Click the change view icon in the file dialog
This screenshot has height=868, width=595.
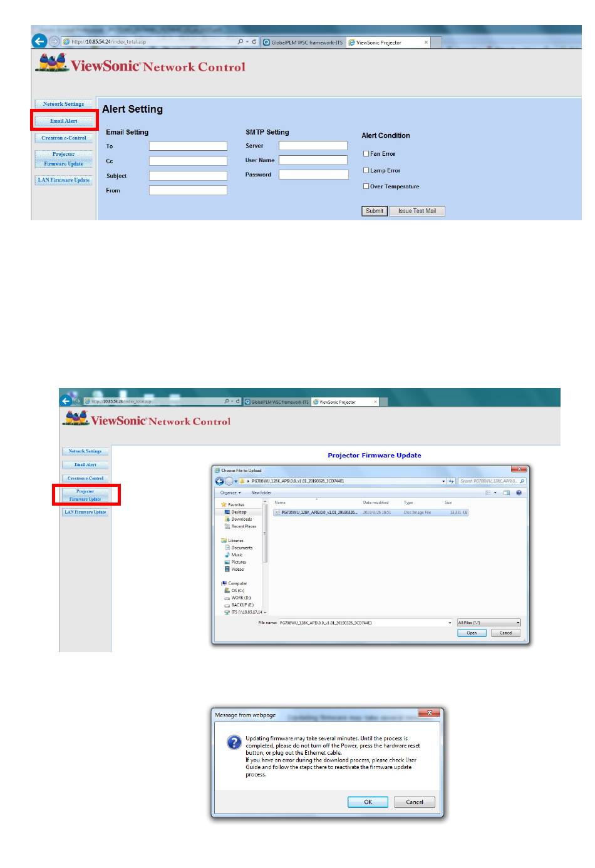click(x=489, y=493)
